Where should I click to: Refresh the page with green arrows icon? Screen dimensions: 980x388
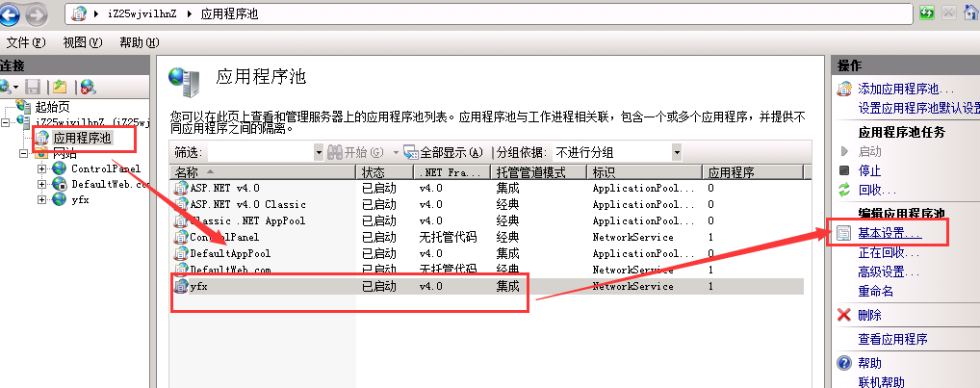pos(927,13)
